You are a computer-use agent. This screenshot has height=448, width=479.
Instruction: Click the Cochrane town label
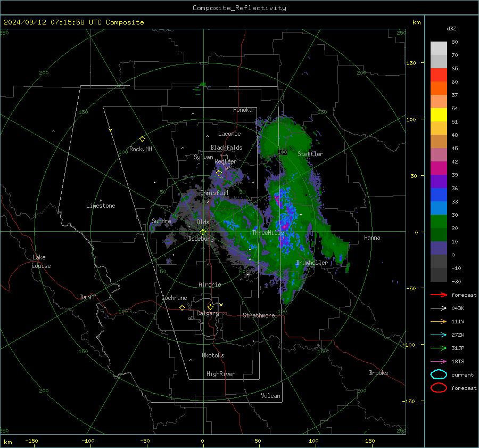pyautogui.click(x=174, y=298)
